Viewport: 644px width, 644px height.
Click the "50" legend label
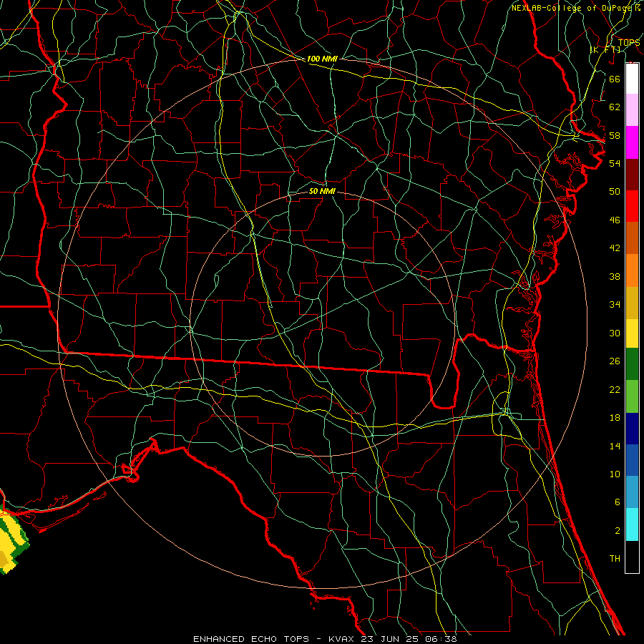[x=615, y=191]
